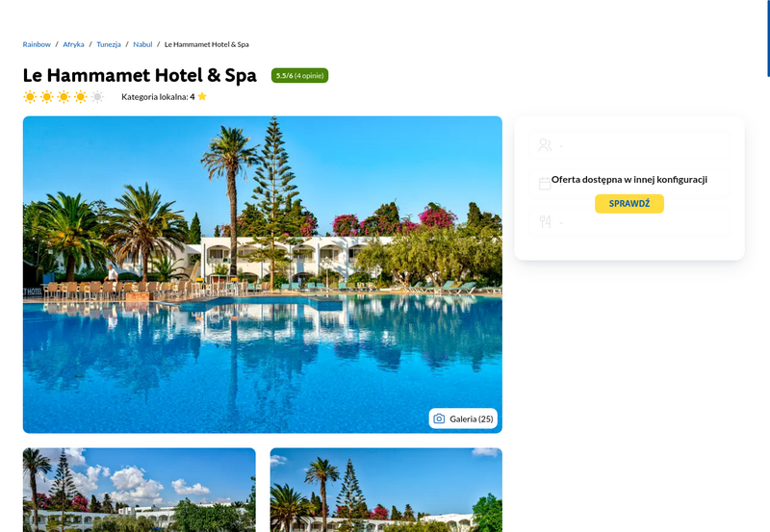
Task: Click the greyed-out fifth sun icon
Action: point(98,96)
